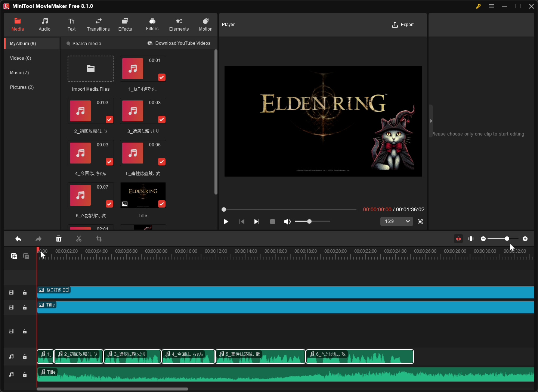This screenshot has height=392, width=538.
Task: Adjust the player volume slider
Action: pyautogui.click(x=312, y=221)
